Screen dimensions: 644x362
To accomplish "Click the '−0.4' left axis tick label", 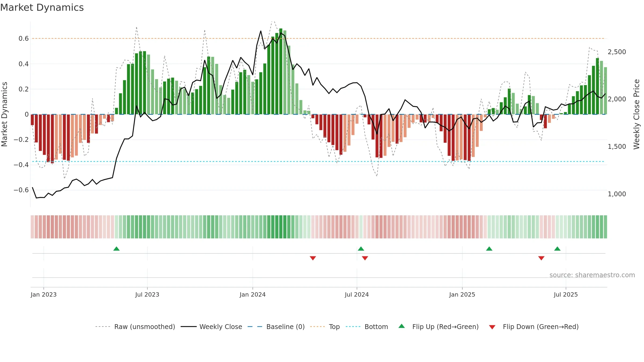I will click(x=21, y=165).
